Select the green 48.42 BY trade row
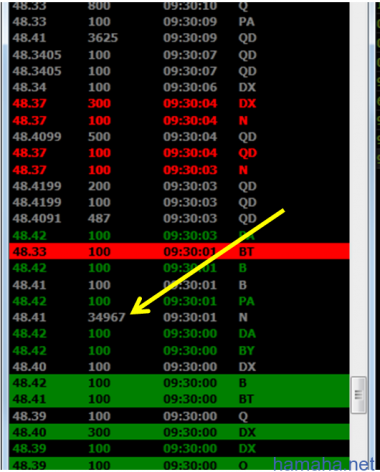The width and height of the screenshot is (380, 472). click(179, 351)
